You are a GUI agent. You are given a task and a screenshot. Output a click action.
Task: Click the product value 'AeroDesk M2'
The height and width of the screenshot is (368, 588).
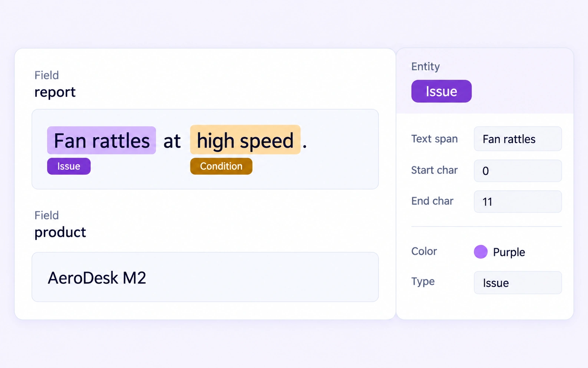(x=97, y=278)
